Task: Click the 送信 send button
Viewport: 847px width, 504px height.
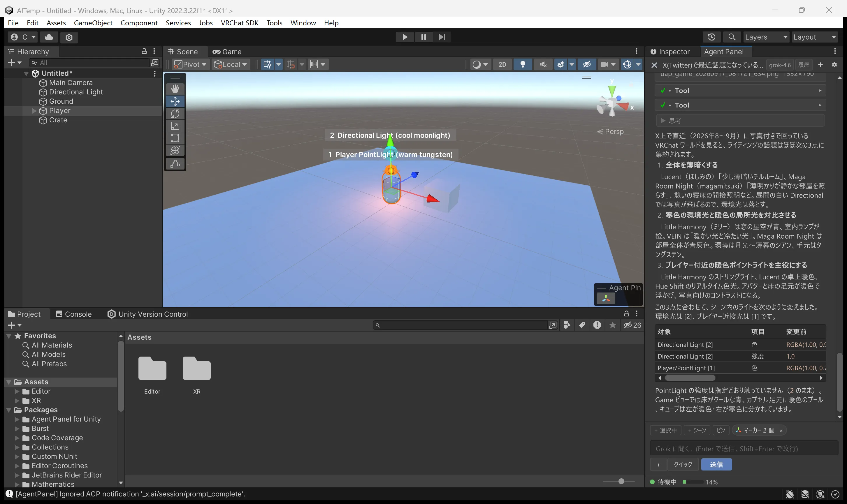Action: point(716,464)
